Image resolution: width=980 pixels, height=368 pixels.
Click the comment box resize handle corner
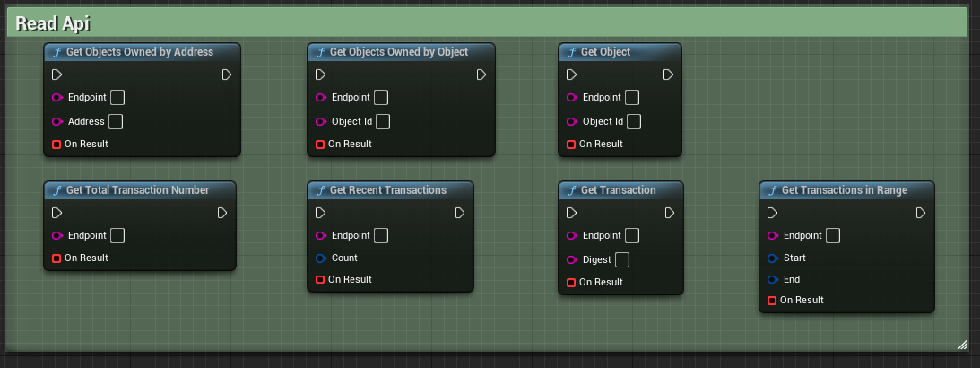point(961,344)
